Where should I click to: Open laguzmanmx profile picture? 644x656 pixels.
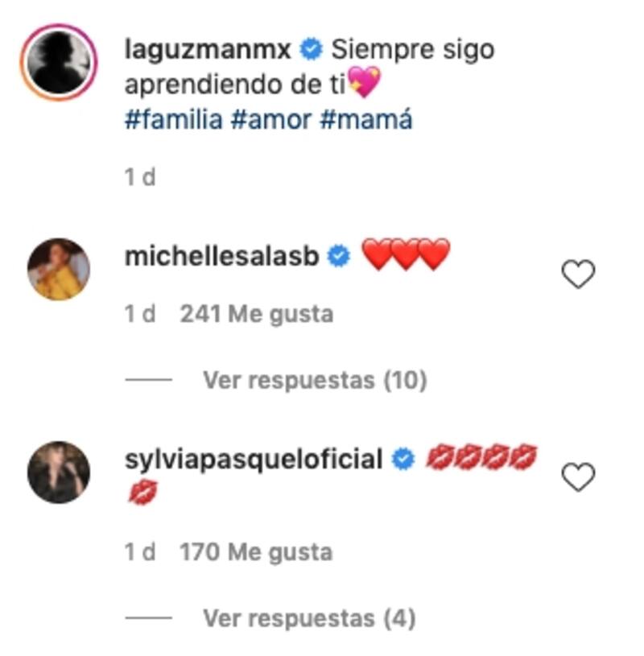60,62
